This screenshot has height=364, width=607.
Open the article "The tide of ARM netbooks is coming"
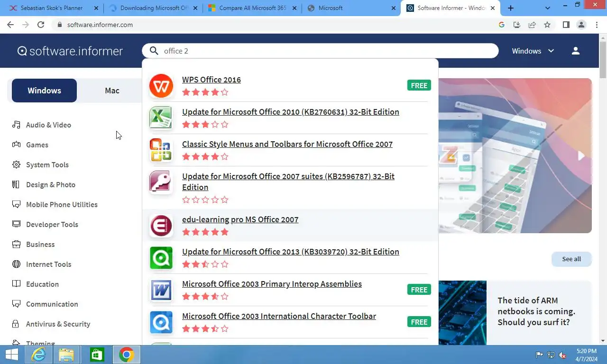(x=536, y=311)
